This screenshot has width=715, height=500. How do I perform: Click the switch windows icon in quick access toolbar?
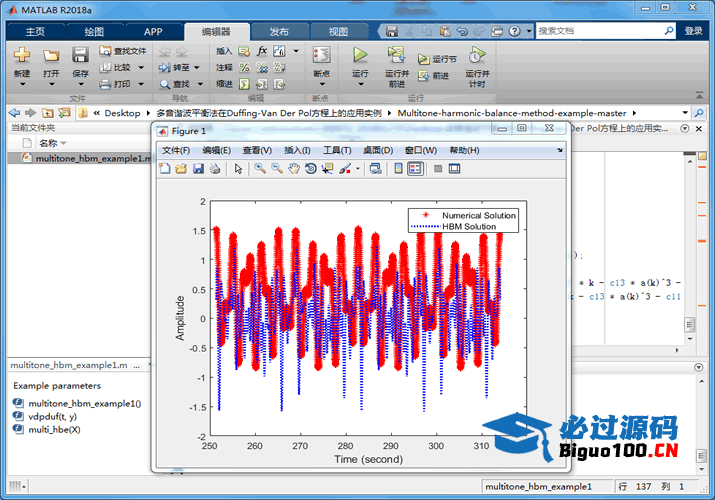pos(497,31)
